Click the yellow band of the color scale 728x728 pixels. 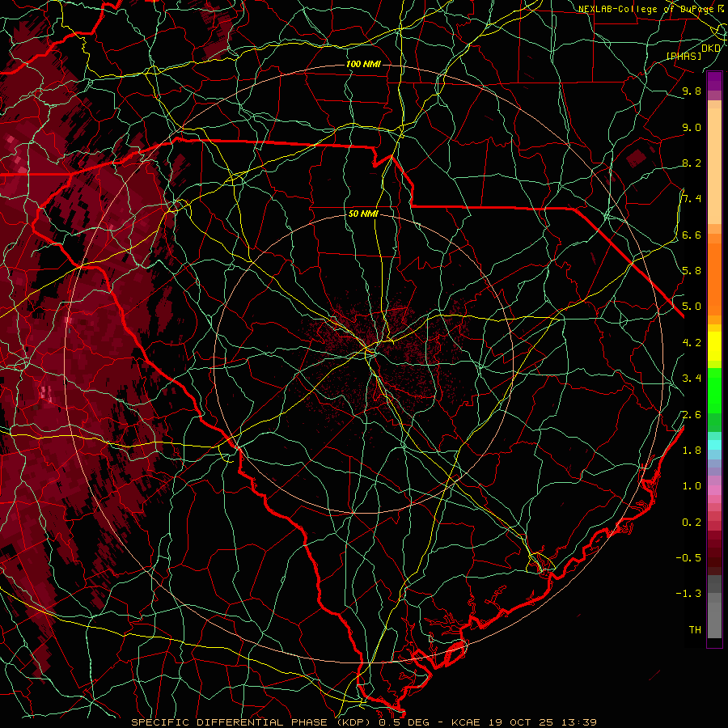click(x=714, y=346)
